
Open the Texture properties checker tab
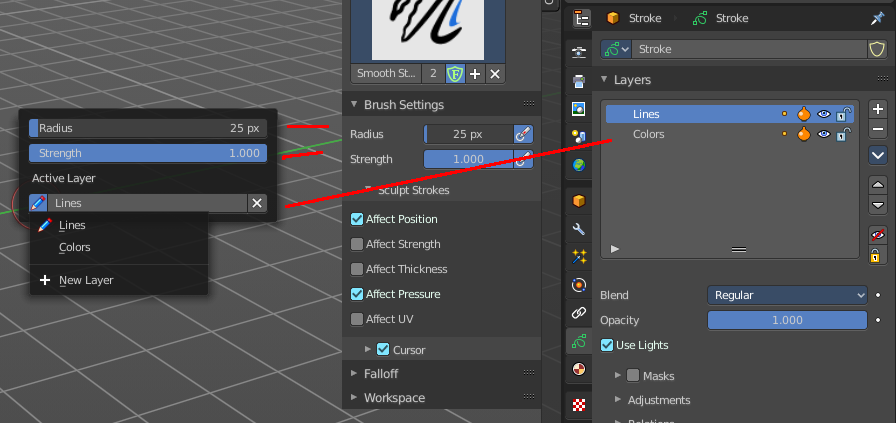[x=579, y=405]
